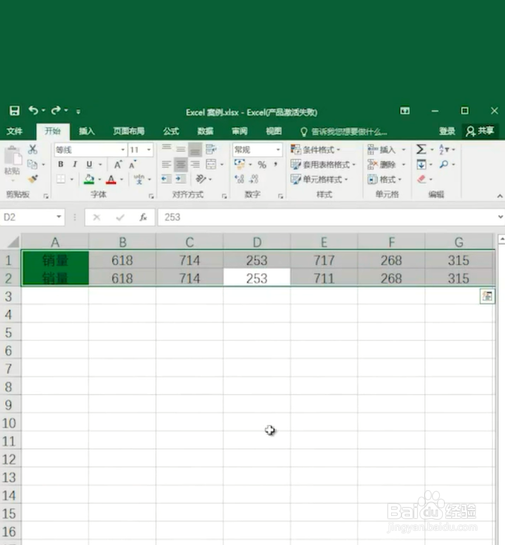
Task: Click the 共享 Share button
Action: click(480, 131)
